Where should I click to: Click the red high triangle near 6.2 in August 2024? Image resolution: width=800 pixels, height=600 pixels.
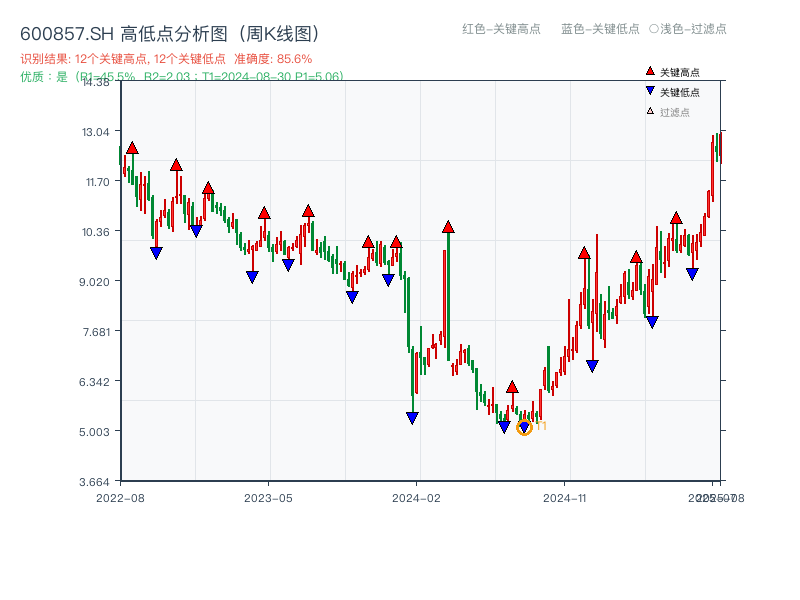[x=512, y=387]
